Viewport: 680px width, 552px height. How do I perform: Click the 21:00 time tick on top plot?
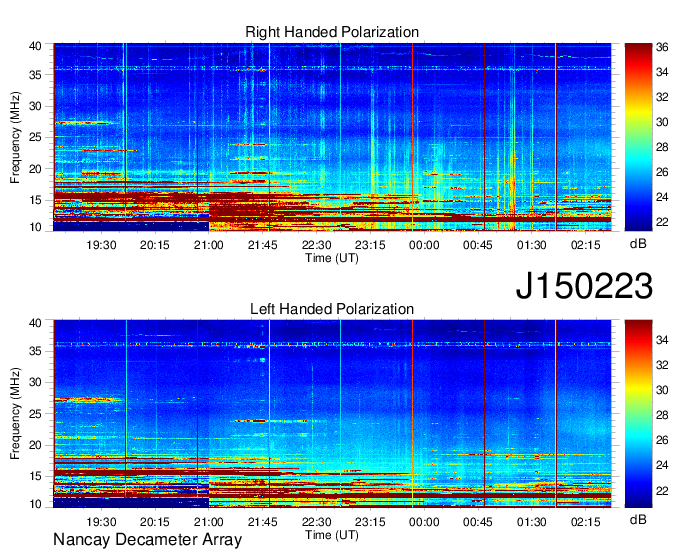(209, 245)
